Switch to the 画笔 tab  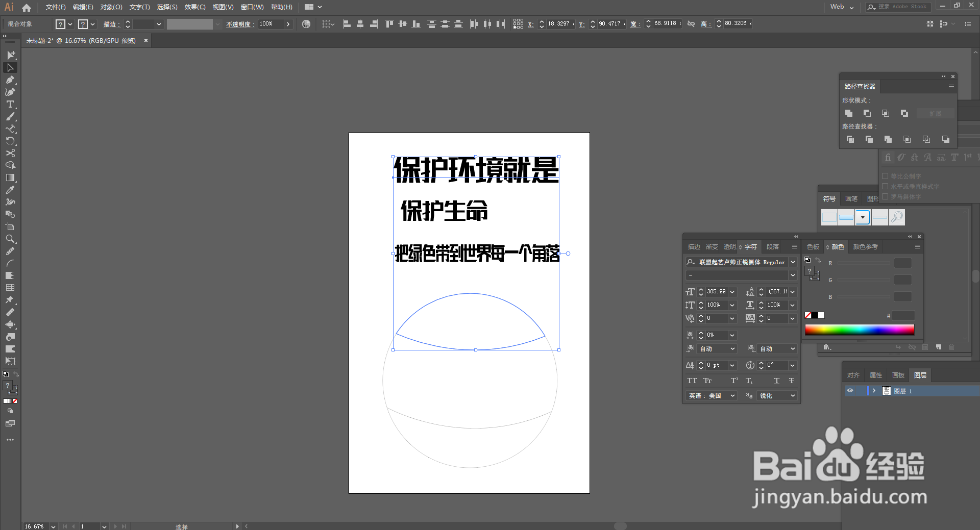(851, 198)
